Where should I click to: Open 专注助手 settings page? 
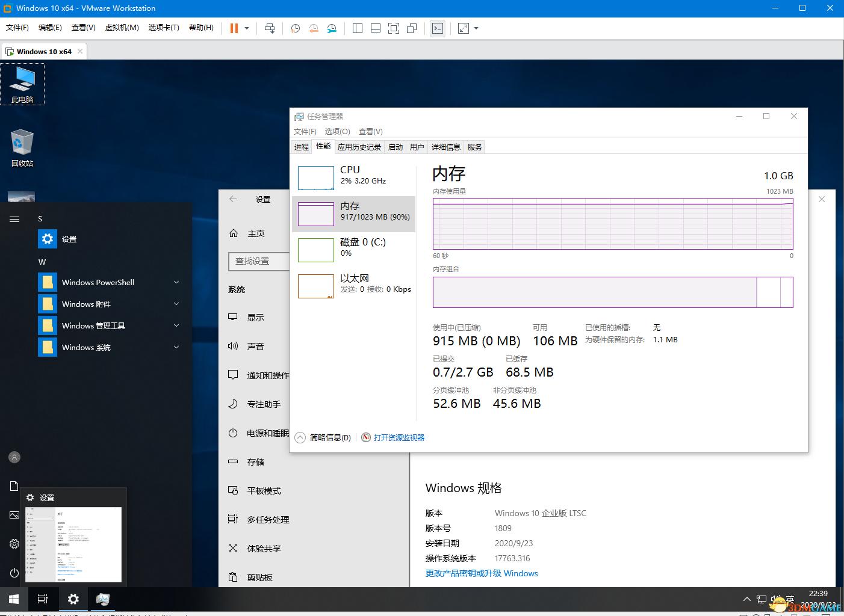254,404
